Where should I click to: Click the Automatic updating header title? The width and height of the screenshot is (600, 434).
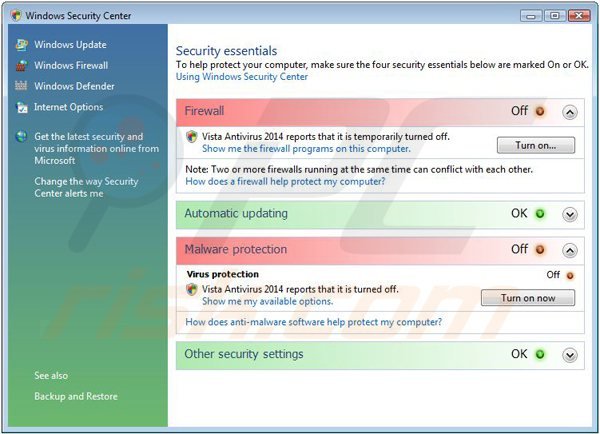coord(236,214)
